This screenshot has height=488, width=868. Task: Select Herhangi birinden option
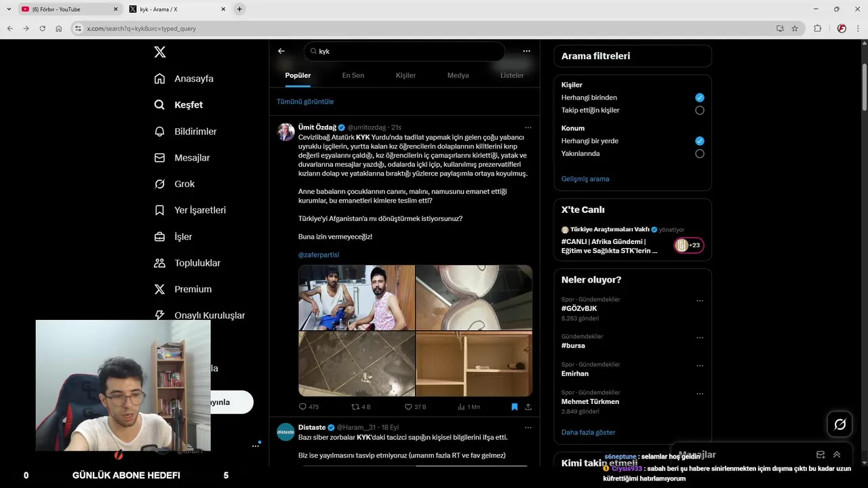tap(700, 98)
